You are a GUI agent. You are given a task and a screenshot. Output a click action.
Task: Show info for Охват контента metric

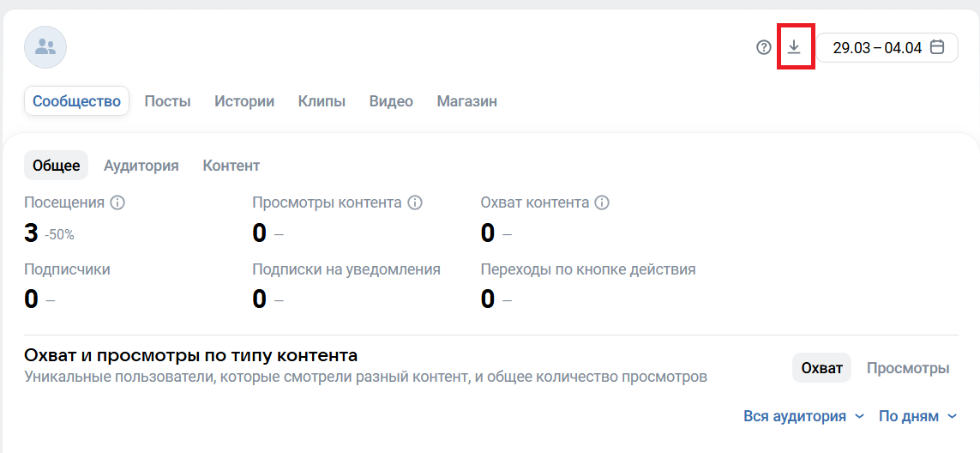click(602, 203)
